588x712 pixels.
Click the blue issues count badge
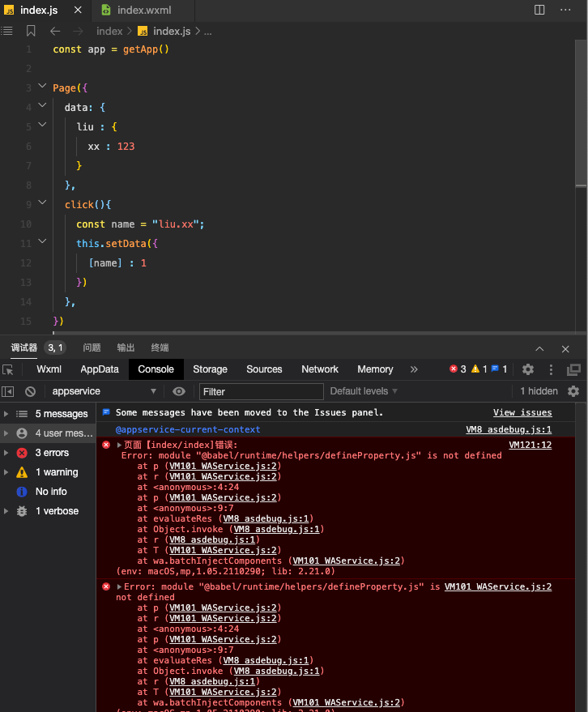pyautogui.click(x=499, y=369)
